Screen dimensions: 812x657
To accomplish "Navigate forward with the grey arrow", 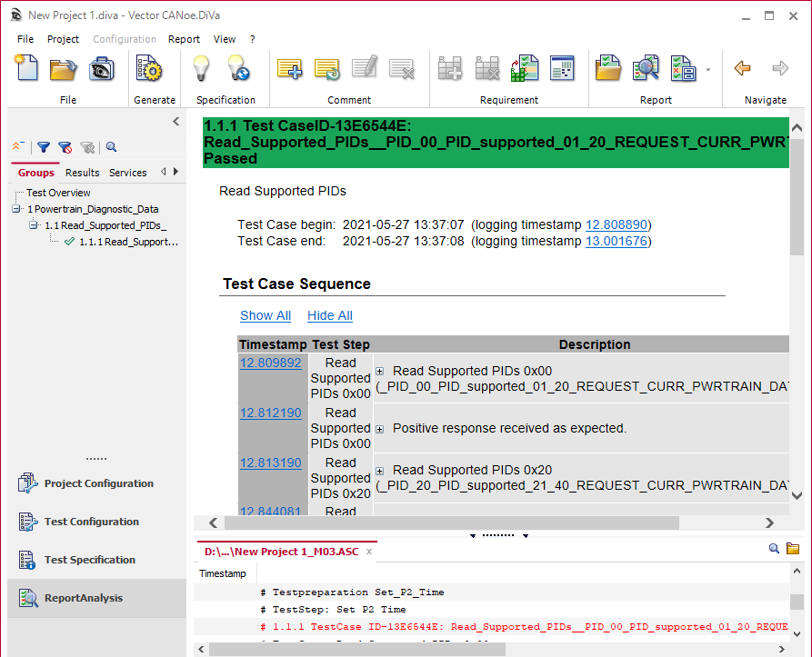I will click(x=780, y=68).
